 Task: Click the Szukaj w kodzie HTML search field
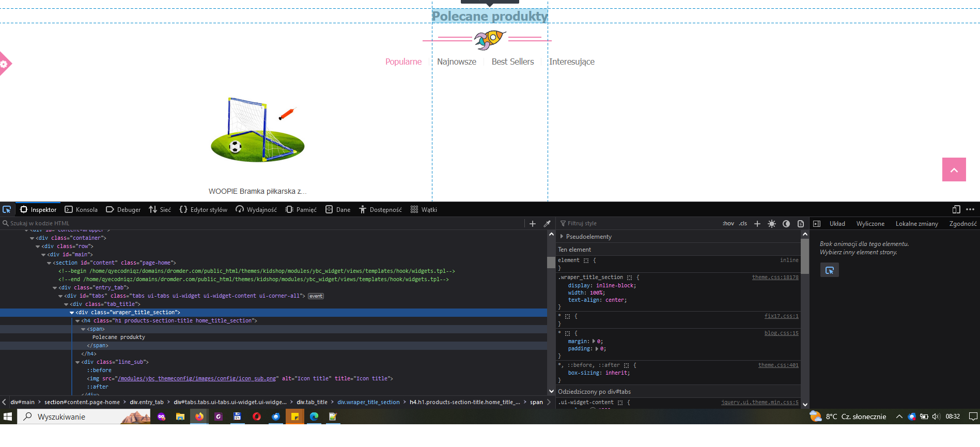tap(263, 224)
